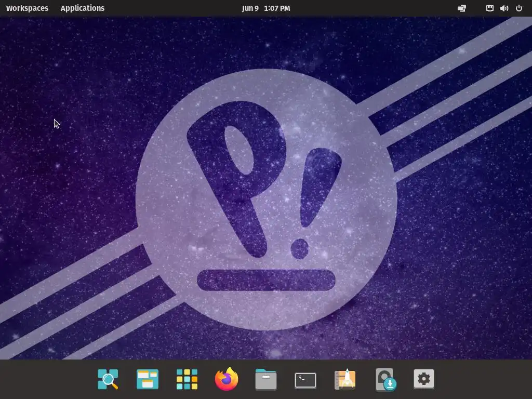Screen dimensions: 532x399
Task: Open Settings gear icon in dock
Action: (424, 379)
